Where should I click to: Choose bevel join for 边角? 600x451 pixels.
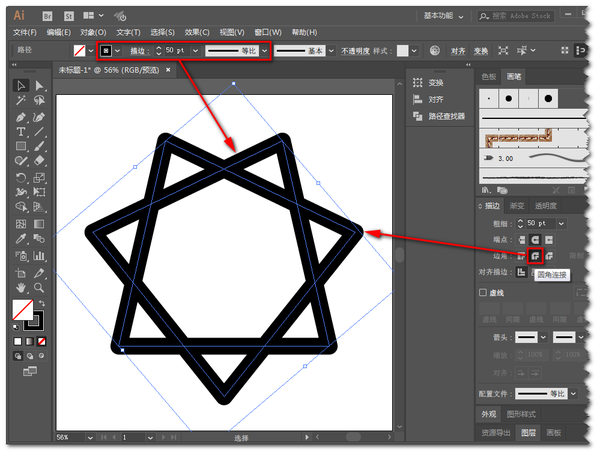(549, 256)
